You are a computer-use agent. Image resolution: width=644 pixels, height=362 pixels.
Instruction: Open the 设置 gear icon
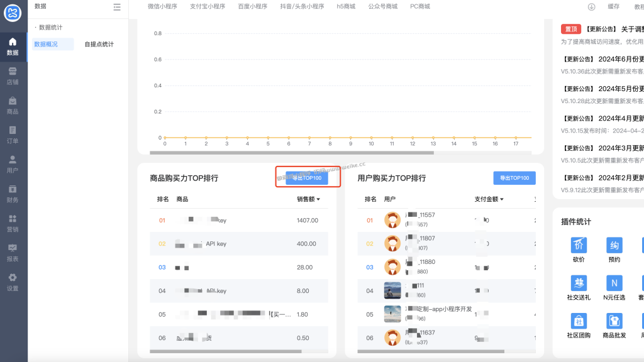[x=13, y=278]
